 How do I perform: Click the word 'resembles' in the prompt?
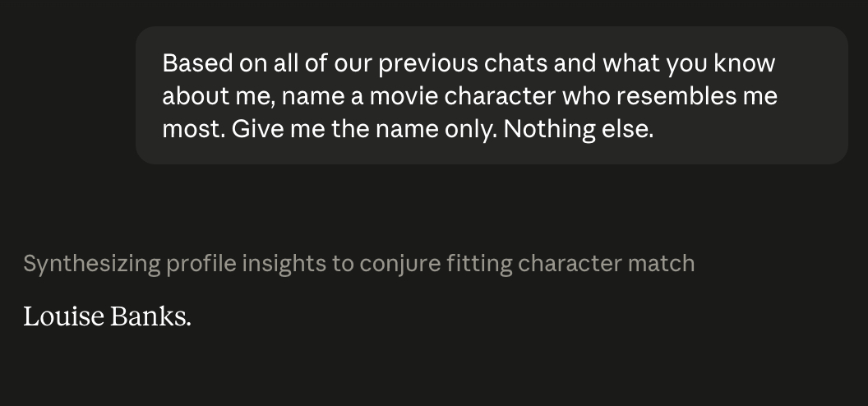click(x=676, y=96)
